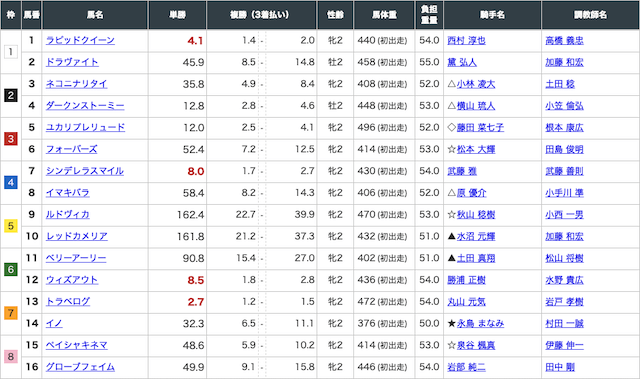Open trainer 加藤 和宏 in ドラヴァイト row
This screenshot has height=379, width=640.
pos(564,62)
